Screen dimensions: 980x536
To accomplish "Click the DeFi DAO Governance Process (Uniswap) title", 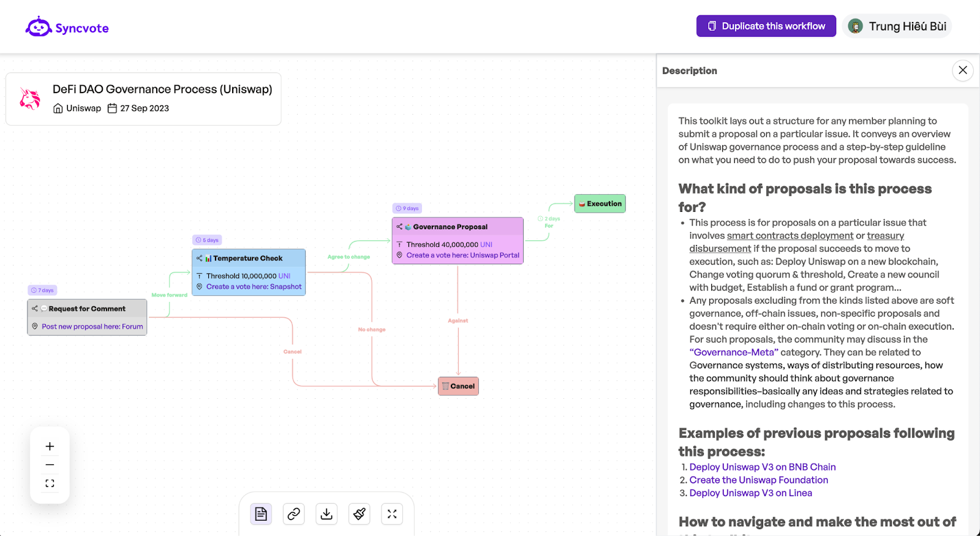I will coord(162,89).
